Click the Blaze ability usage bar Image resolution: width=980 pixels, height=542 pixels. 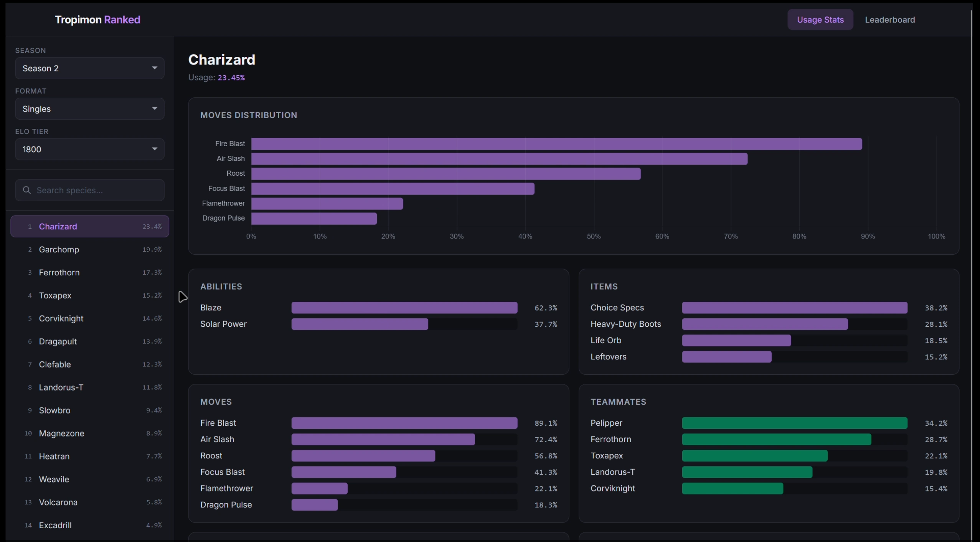click(x=404, y=308)
